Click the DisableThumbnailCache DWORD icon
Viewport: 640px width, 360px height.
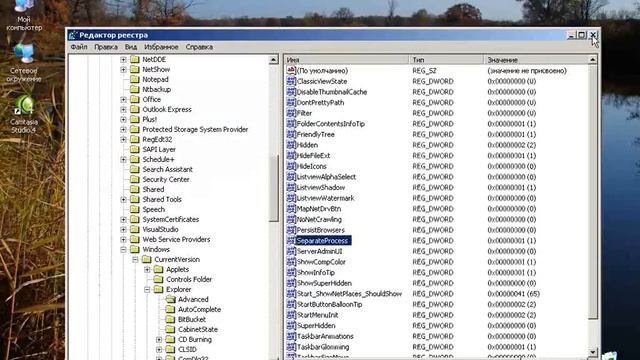291,91
